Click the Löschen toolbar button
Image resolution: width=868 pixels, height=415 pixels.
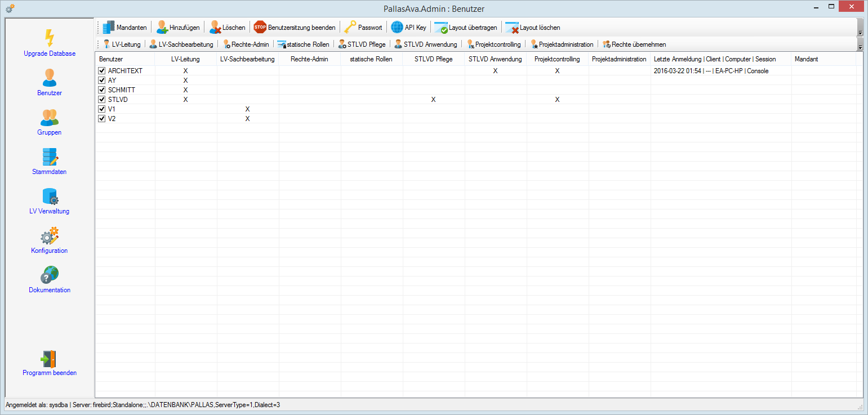[x=228, y=27]
